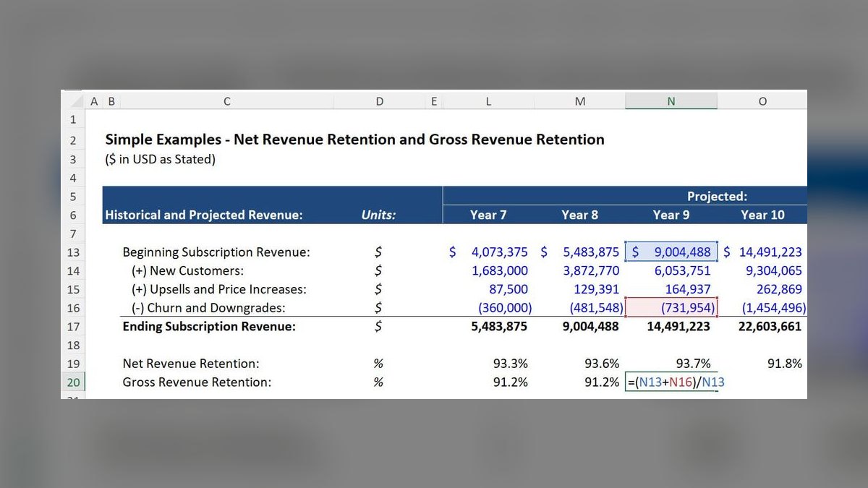This screenshot has height=488, width=868.
Task: Click the 'Year 8' column label
Action: coord(580,215)
